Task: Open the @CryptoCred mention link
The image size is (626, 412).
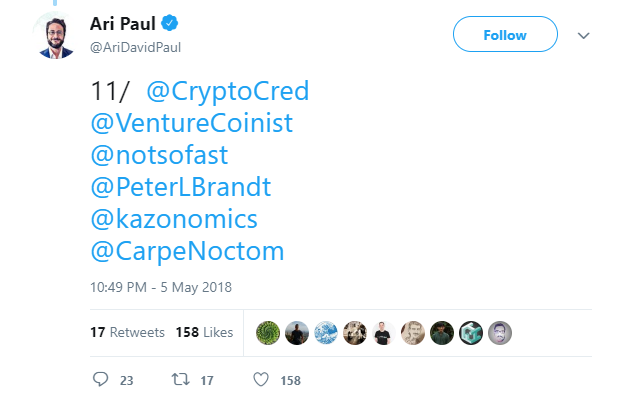Action: pos(228,92)
